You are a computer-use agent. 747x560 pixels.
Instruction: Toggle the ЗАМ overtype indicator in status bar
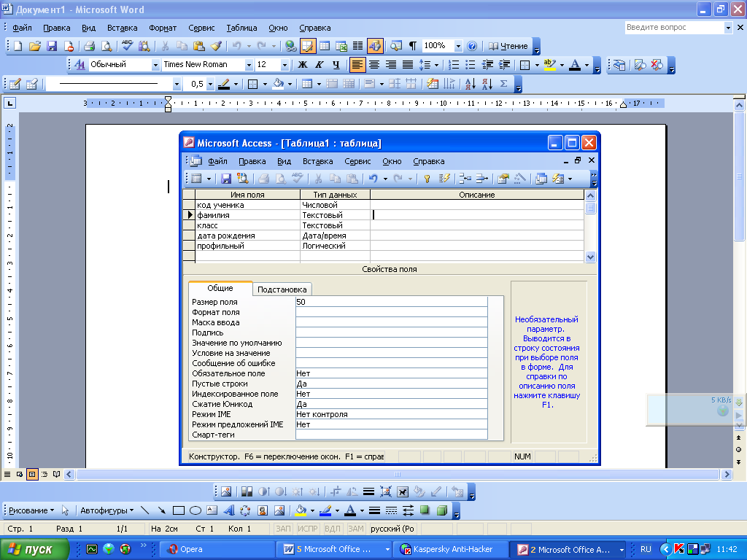pos(355,529)
